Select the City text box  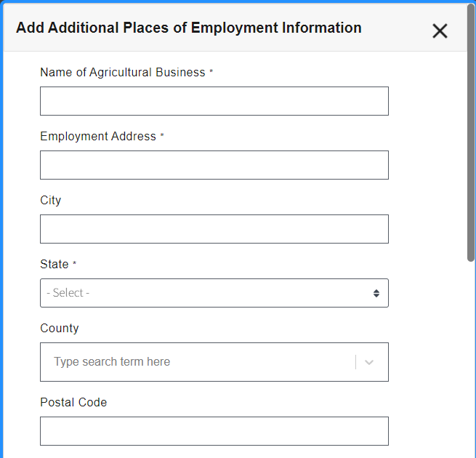[214, 229]
